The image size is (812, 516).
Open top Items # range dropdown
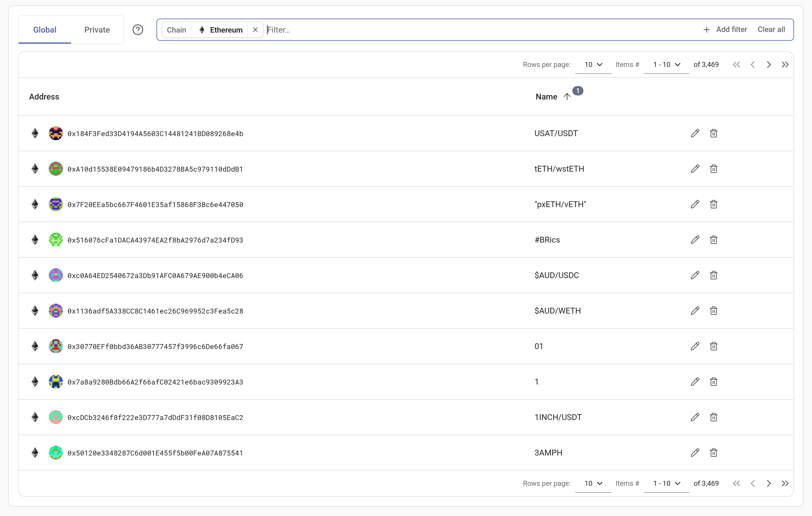pyautogui.click(x=666, y=64)
